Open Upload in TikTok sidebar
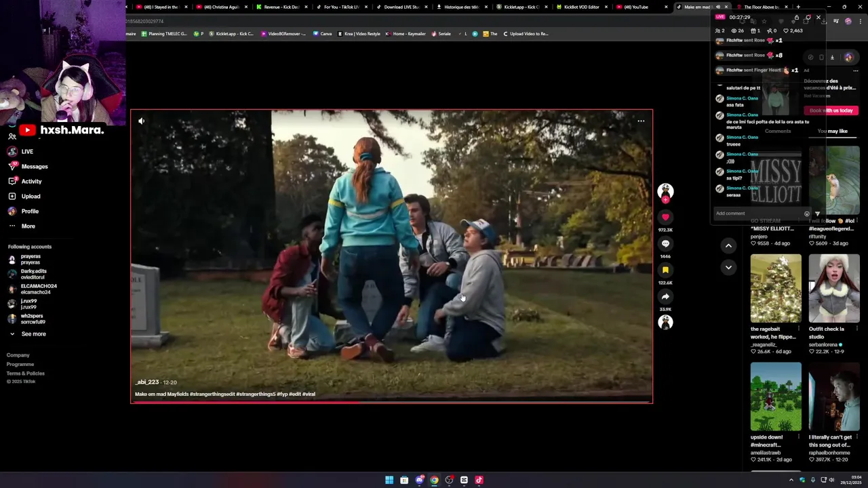Screen dimensions: 868x488 click(x=24, y=196)
